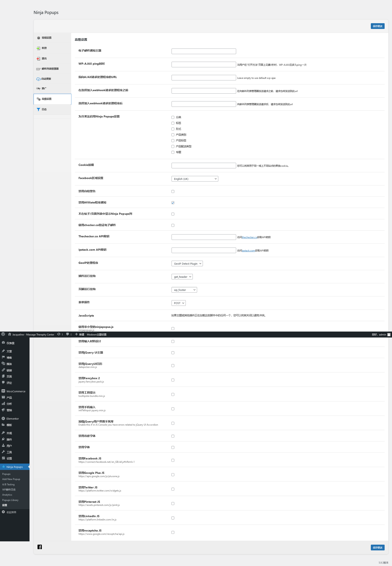Viewport: 392px width, 566px height.
Task: Follow the thechecker.co link
Action: tap(249, 237)
